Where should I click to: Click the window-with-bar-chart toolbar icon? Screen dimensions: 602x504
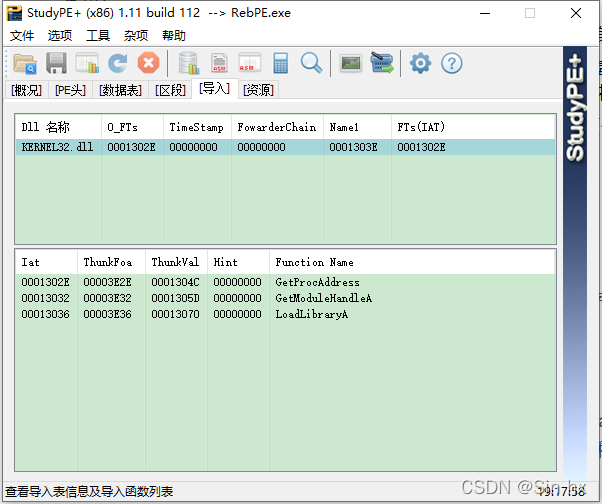87,63
